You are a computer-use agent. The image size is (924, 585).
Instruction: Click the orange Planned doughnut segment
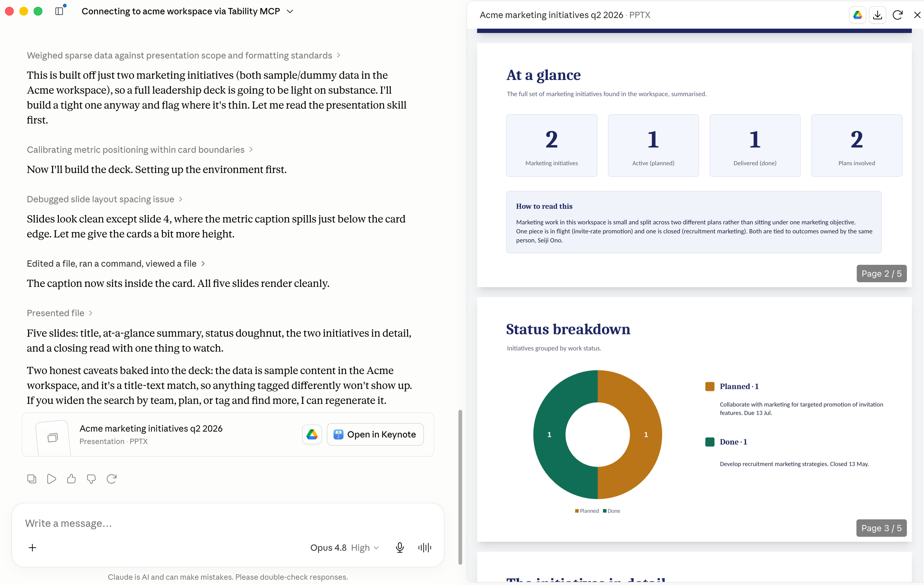click(646, 434)
